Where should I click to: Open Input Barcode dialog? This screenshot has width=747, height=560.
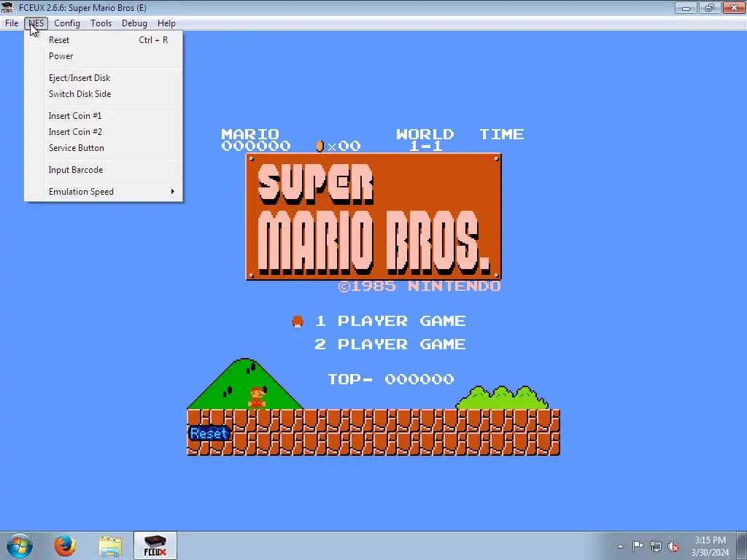[x=104, y=170]
